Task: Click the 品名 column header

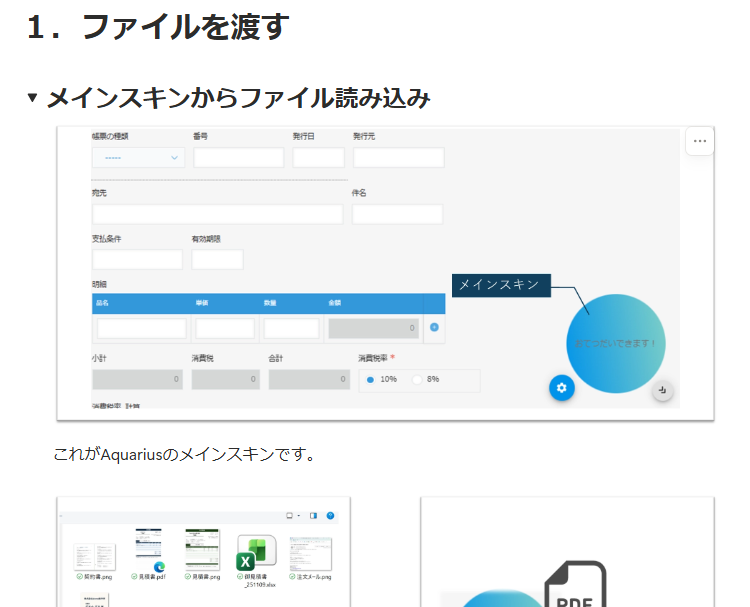Action: pyautogui.click(x=102, y=303)
